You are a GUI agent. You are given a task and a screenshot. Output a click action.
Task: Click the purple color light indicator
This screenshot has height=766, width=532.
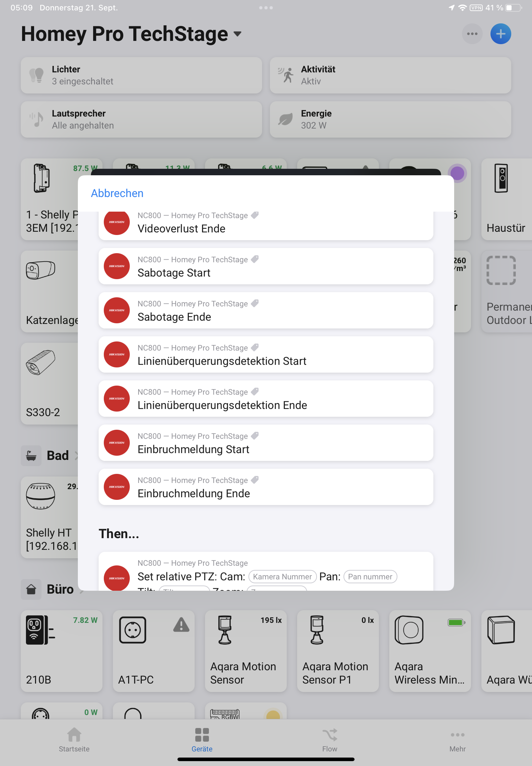click(457, 173)
